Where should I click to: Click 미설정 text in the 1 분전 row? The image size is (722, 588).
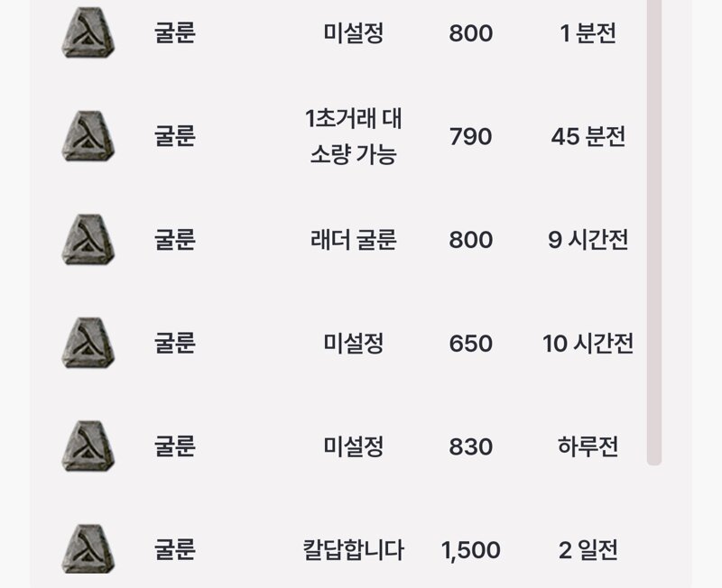pos(353,33)
